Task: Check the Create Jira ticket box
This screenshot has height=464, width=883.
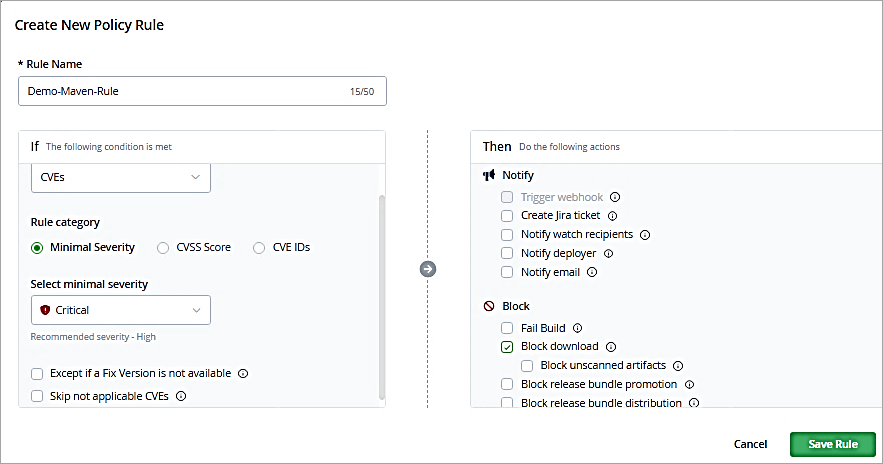Action: [x=507, y=216]
